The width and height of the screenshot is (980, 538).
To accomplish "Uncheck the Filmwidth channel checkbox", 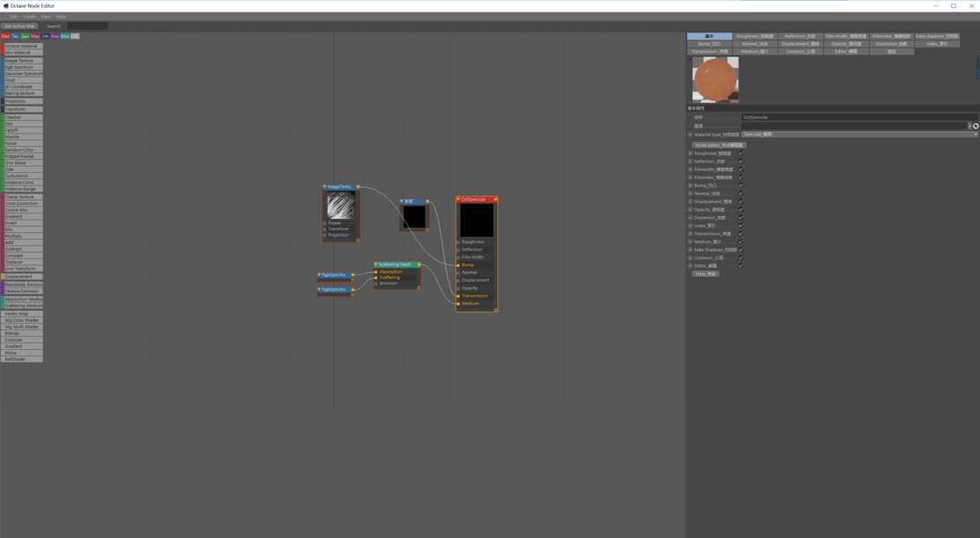I will click(741, 169).
